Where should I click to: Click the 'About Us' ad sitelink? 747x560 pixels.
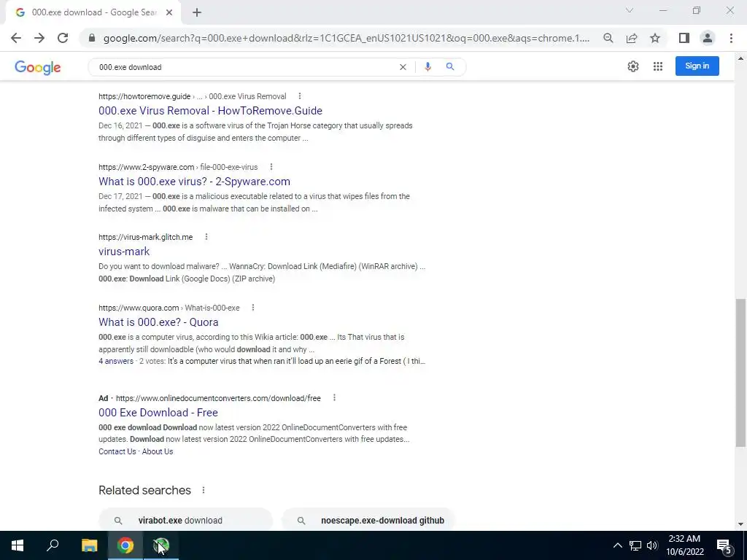pos(158,451)
